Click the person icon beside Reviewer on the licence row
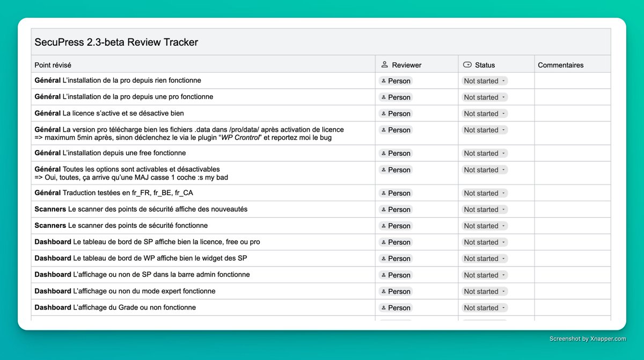 [383, 113]
